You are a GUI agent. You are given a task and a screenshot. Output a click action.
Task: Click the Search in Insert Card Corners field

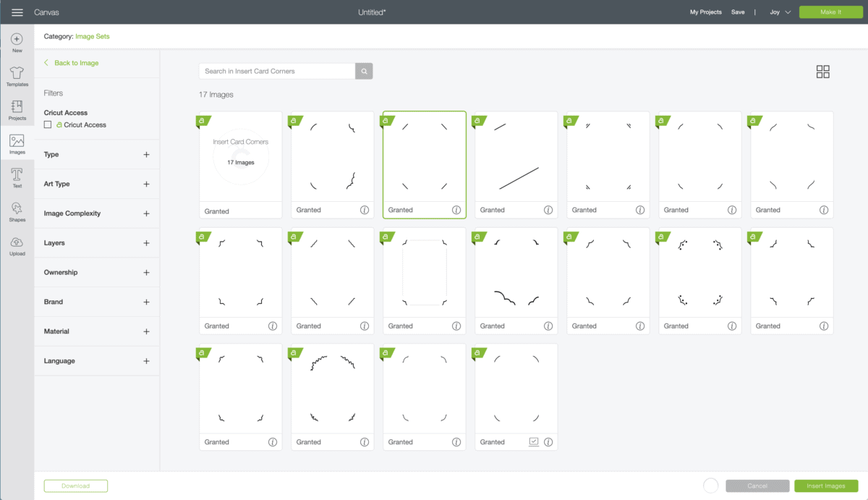[x=277, y=71]
